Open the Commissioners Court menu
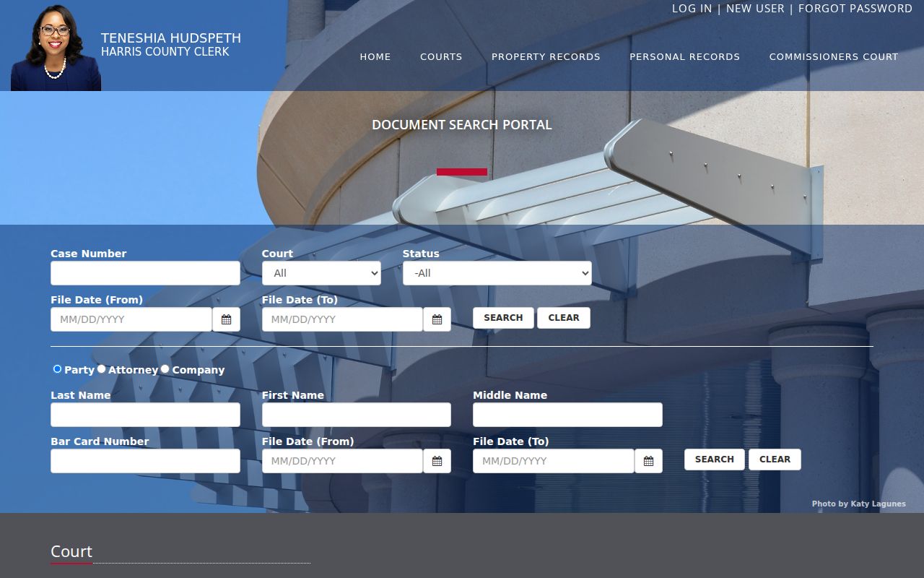This screenshot has height=578, width=924. 834,56
